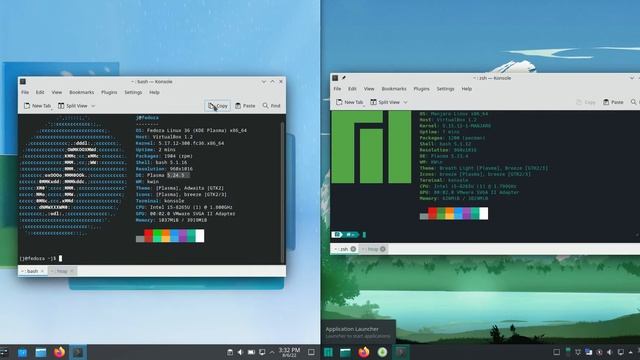Close the bash tab in Fedora Konsole
Viewport: 640px width, 360px height.
pyautogui.click(x=42, y=271)
